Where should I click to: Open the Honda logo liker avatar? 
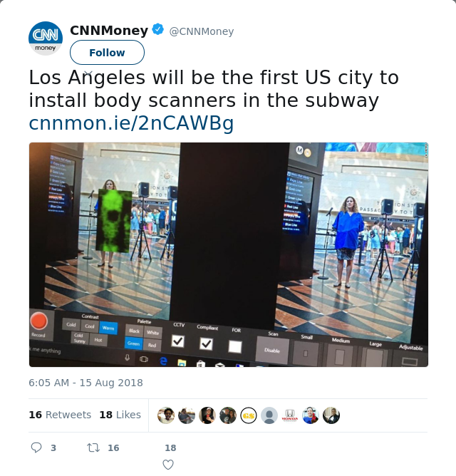tap(289, 415)
